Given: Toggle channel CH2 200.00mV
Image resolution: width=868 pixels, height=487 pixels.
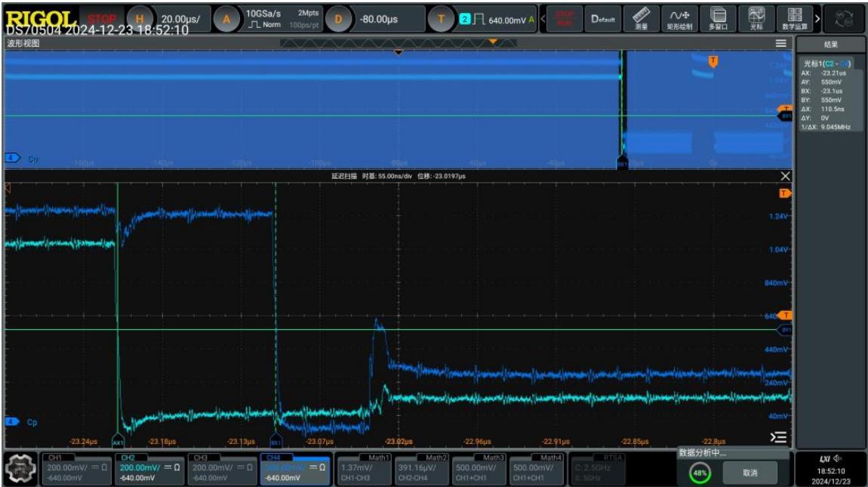Looking at the screenshot, I should 149,469.
